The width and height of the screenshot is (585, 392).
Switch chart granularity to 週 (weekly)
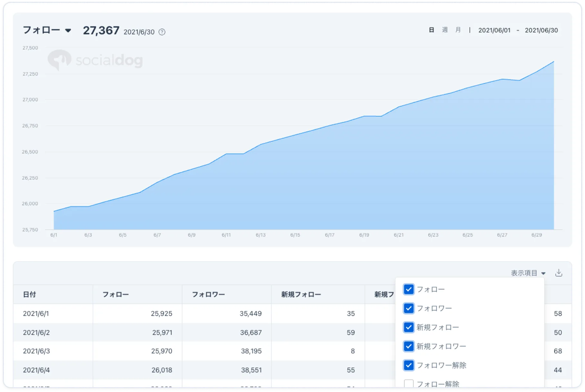click(445, 30)
